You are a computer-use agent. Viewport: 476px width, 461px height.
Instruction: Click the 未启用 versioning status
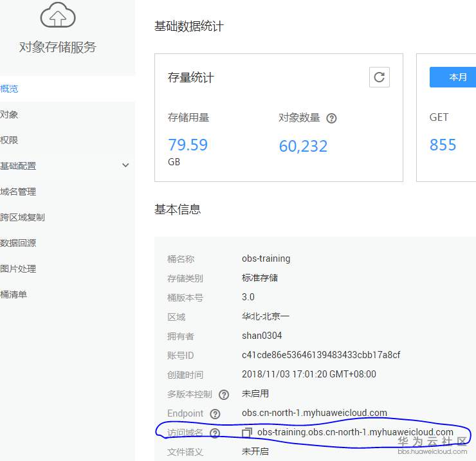(x=255, y=393)
